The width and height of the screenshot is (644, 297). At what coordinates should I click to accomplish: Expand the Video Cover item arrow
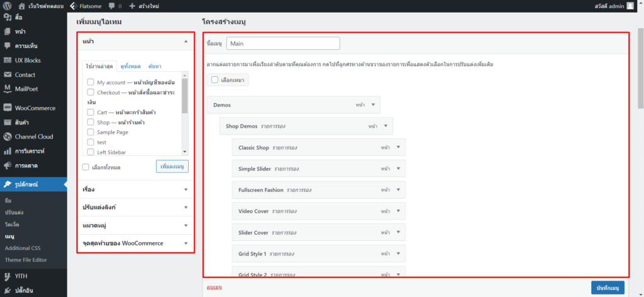tap(398, 211)
